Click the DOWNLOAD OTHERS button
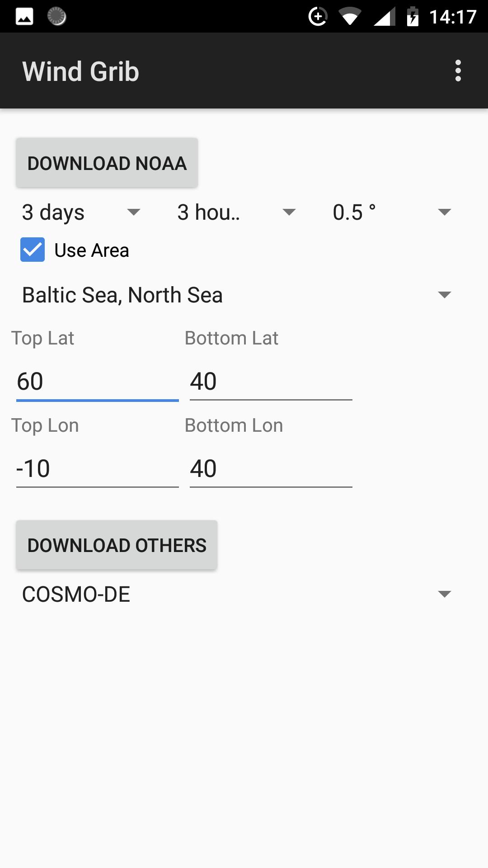 (x=117, y=545)
